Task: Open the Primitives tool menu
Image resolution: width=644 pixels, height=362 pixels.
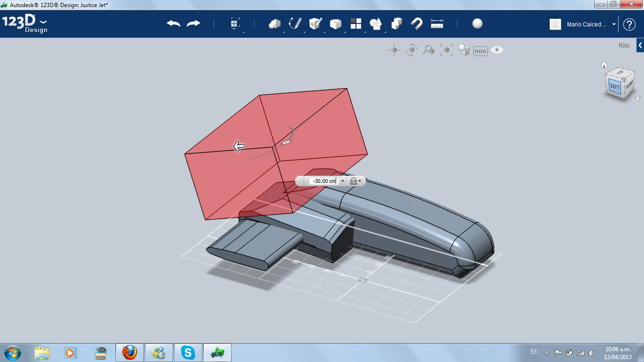Action: point(274,24)
